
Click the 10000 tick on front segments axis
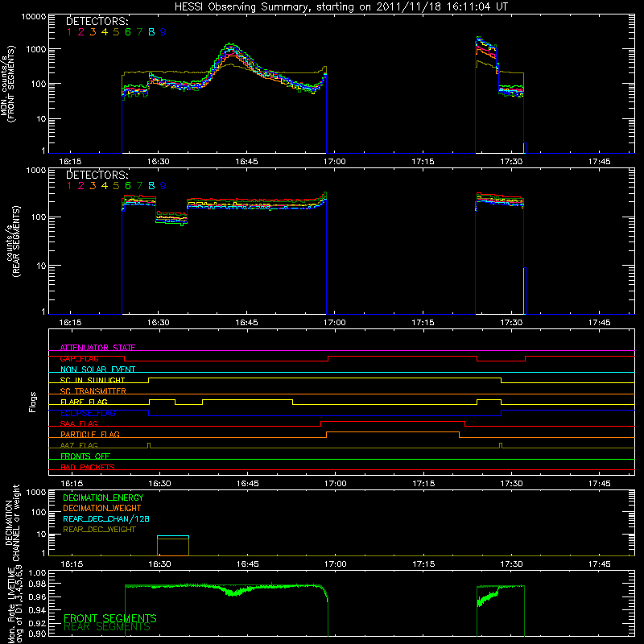[x=34, y=16]
